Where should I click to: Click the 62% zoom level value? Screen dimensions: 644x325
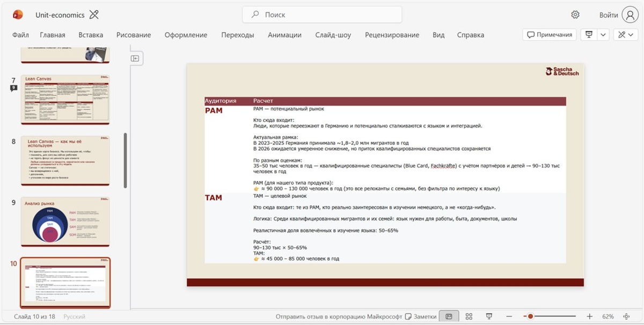coord(608,316)
